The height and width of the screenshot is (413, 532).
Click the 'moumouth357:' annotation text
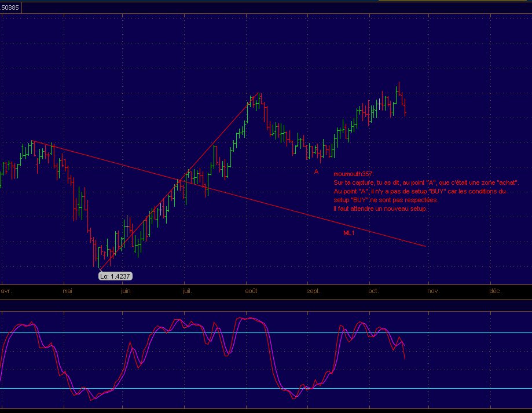click(x=353, y=174)
